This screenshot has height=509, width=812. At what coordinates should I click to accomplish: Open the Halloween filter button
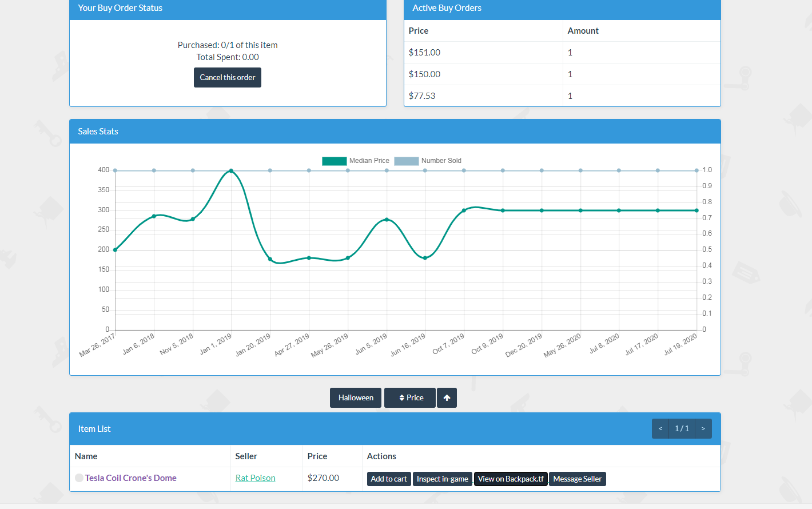point(356,398)
